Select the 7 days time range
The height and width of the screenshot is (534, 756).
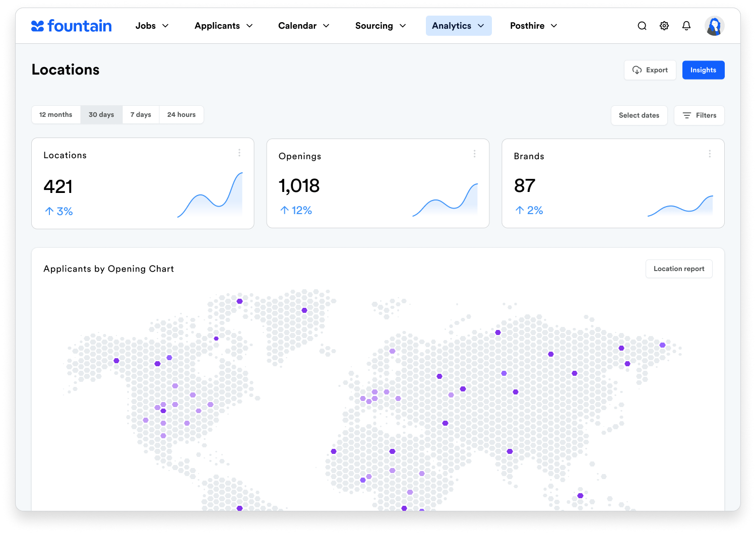(141, 115)
